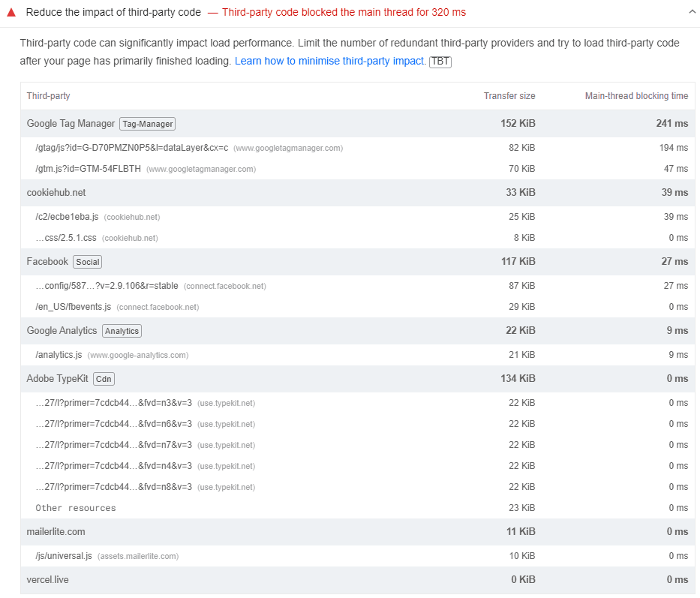This screenshot has width=700, height=598.
Task: Click the 47 ms blocking time value
Action: 676,169
